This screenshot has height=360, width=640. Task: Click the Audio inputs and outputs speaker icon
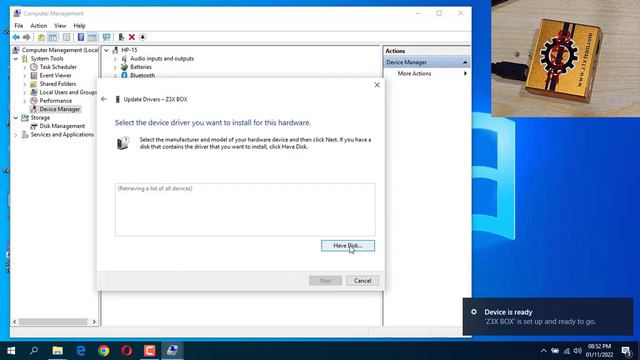pos(124,59)
